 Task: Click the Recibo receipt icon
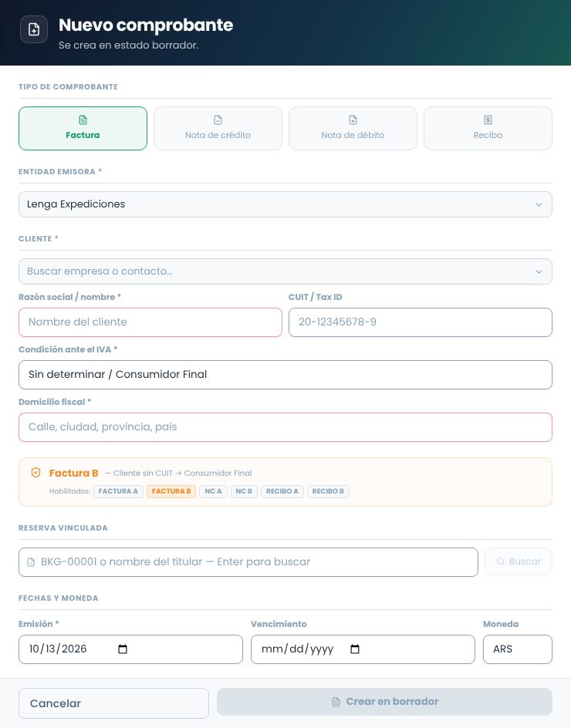pyautogui.click(x=488, y=120)
